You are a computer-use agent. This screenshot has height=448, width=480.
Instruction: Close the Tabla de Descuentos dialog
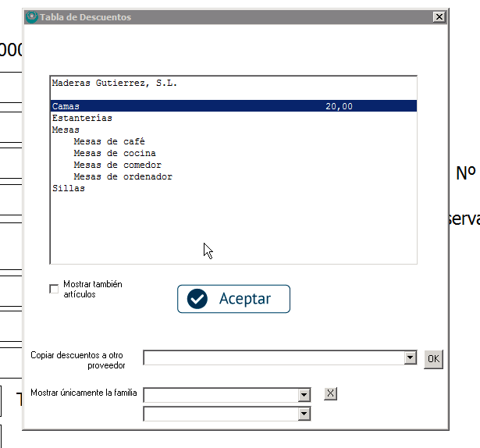point(439,17)
